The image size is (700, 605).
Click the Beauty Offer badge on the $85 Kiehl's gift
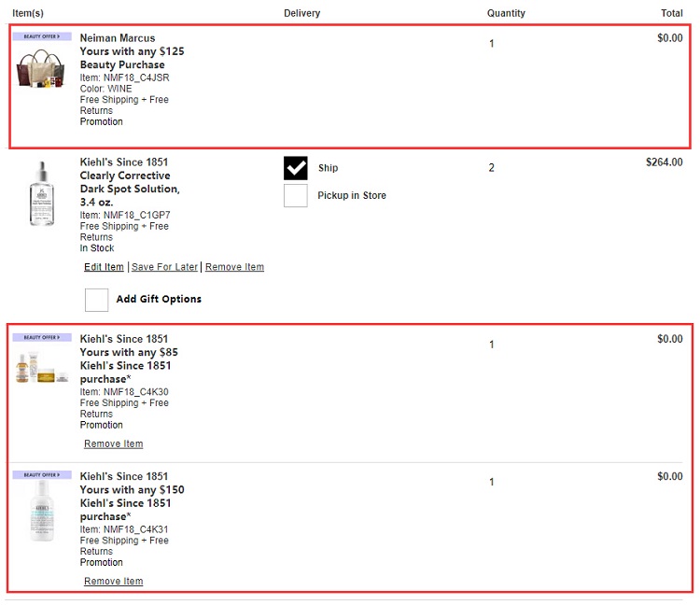(x=42, y=337)
